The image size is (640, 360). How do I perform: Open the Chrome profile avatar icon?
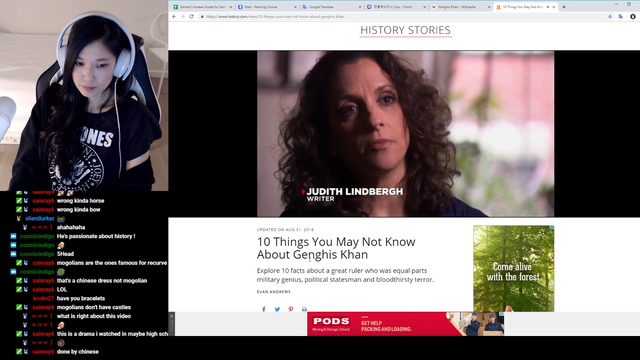tap(633, 16)
